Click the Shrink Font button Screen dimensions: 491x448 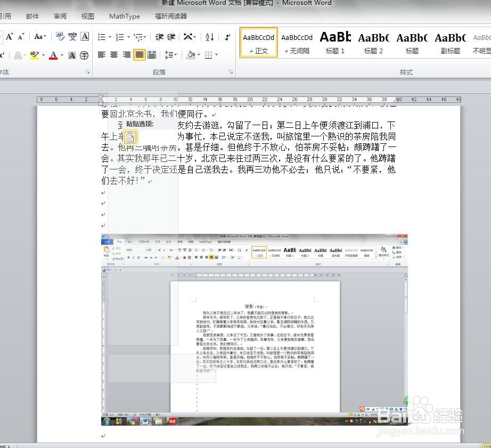coord(21,37)
